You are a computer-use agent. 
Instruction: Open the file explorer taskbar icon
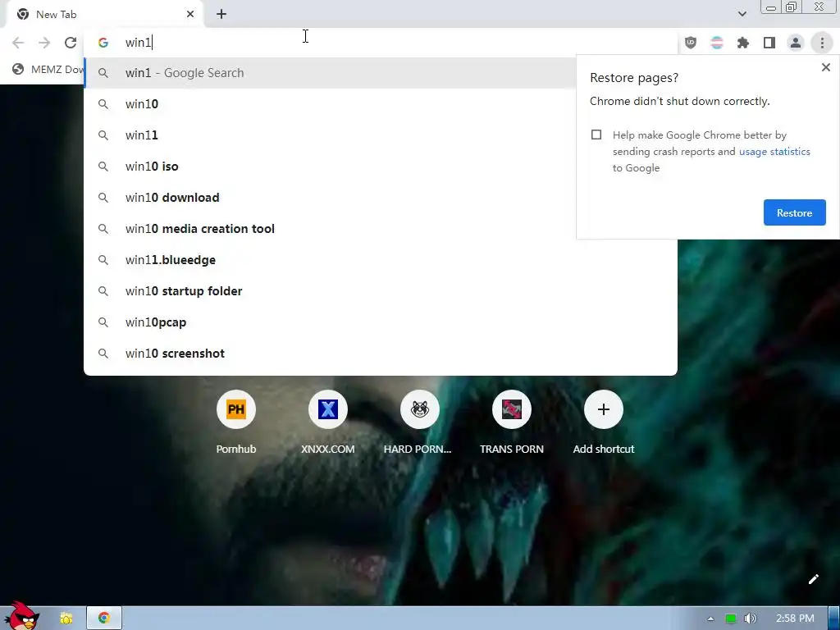(x=66, y=619)
